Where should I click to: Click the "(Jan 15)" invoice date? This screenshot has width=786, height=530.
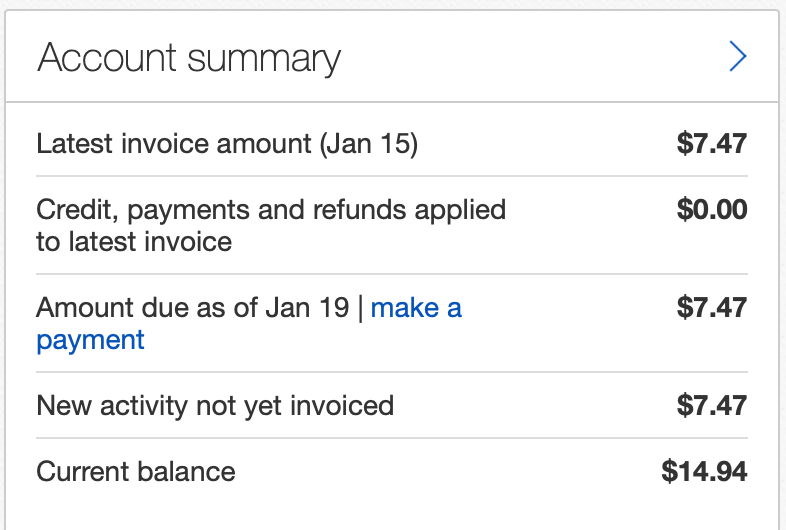click(368, 144)
